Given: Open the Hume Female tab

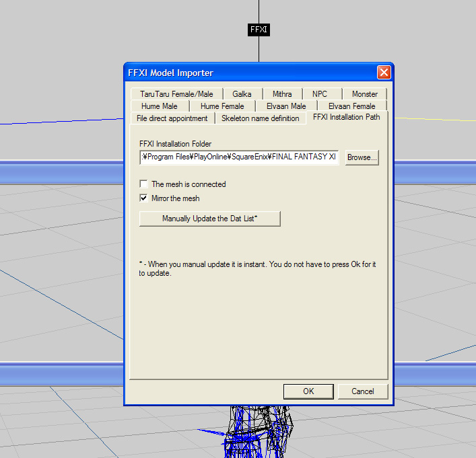Looking at the screenshot, I should click(222, 106).
